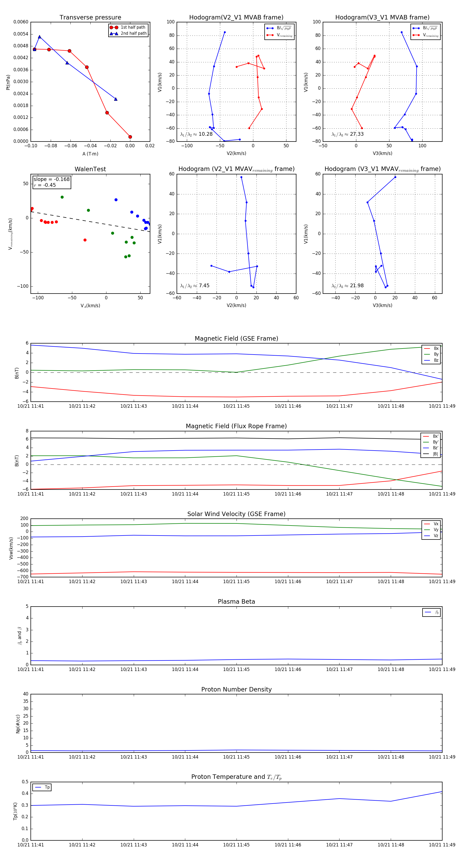
Task: Click the topmost green dot in WalenTest plot
Action: (62, 197)
